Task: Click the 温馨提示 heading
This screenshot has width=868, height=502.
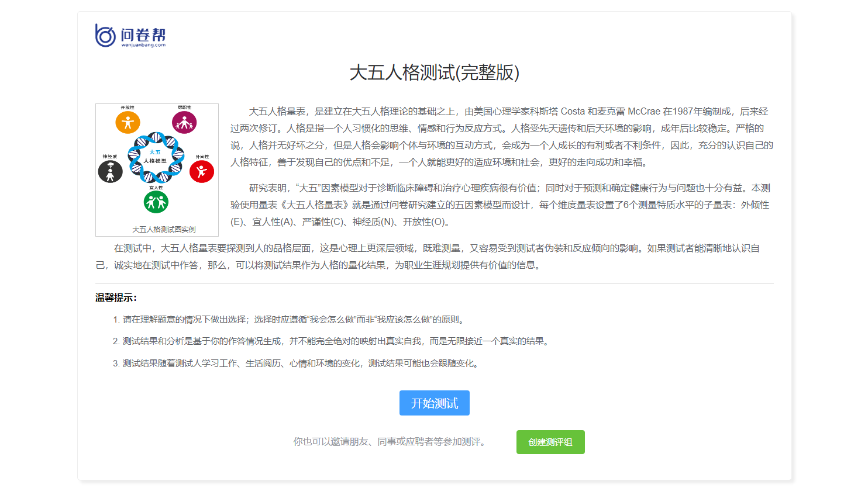Action: [x=116, y=298]
